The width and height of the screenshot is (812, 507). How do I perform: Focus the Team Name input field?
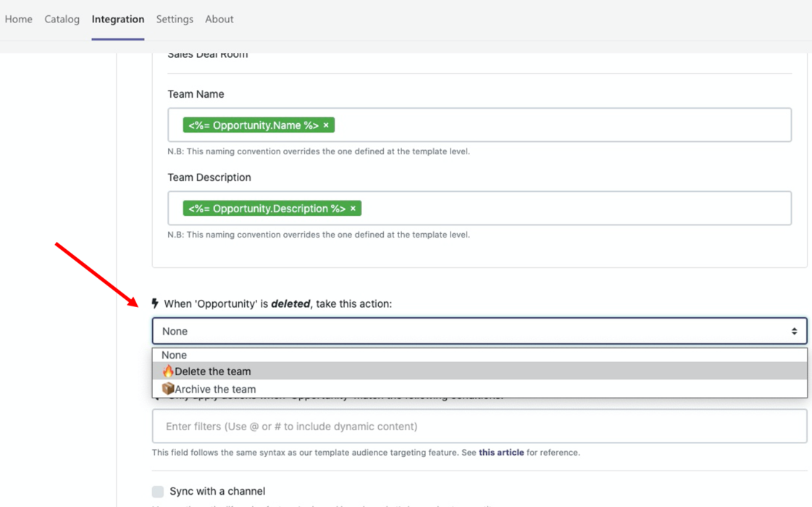click(480, 125)
